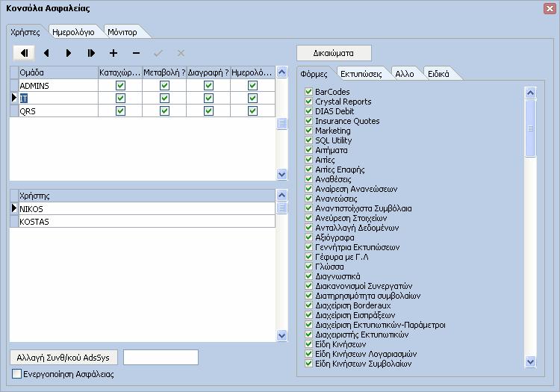Cancel edit with the X navigator icon
Viewport: 560px width, 392px height.
coord(181,53)
